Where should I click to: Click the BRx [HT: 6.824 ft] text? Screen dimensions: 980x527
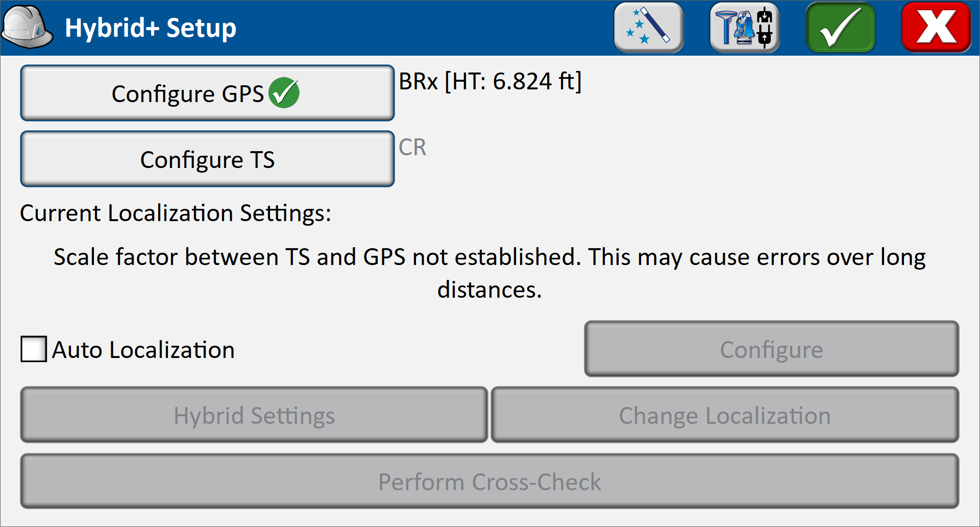coord(490,81)
